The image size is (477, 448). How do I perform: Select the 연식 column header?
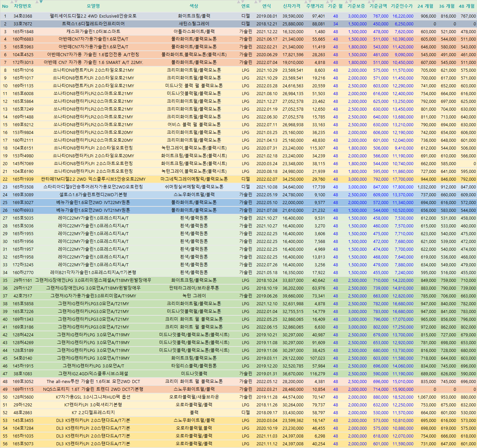point(267,6)
